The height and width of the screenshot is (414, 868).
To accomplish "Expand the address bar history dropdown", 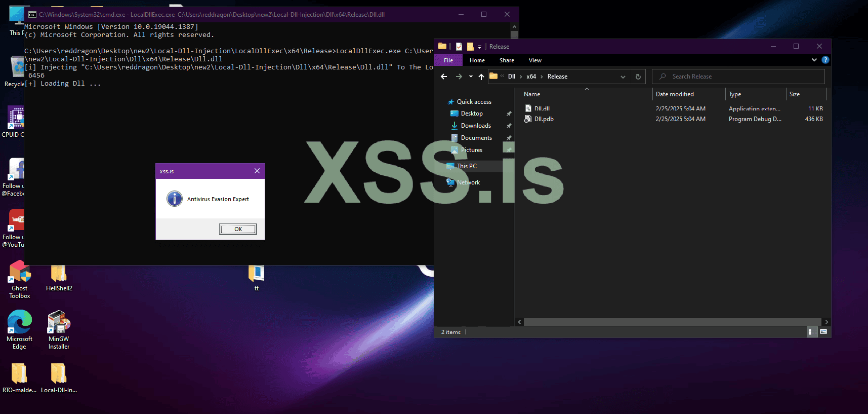I will tap(623, 77).
